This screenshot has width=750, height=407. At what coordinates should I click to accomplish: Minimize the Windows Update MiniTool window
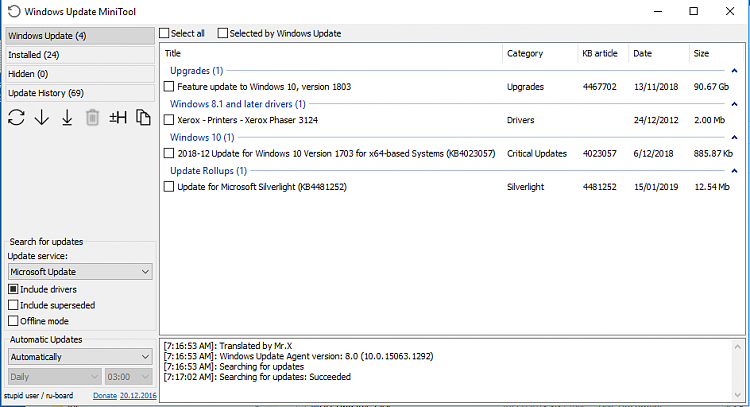pos(658,11)
